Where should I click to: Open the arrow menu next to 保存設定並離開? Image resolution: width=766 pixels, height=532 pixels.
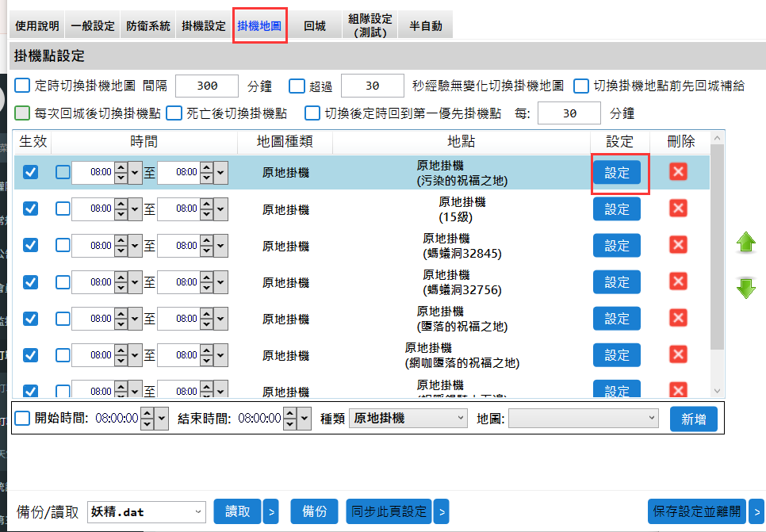(x=756, y=511)
